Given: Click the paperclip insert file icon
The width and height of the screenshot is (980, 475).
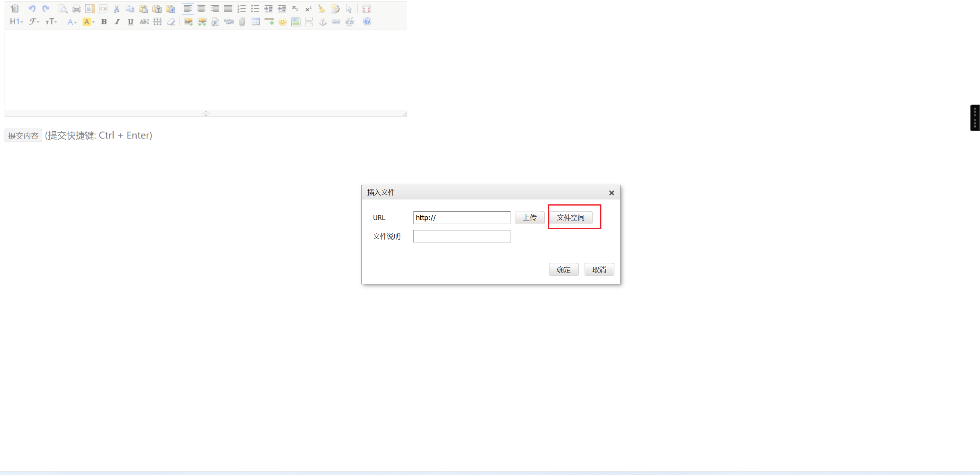Looking at the screenshot, I should [x=242, y=22].
